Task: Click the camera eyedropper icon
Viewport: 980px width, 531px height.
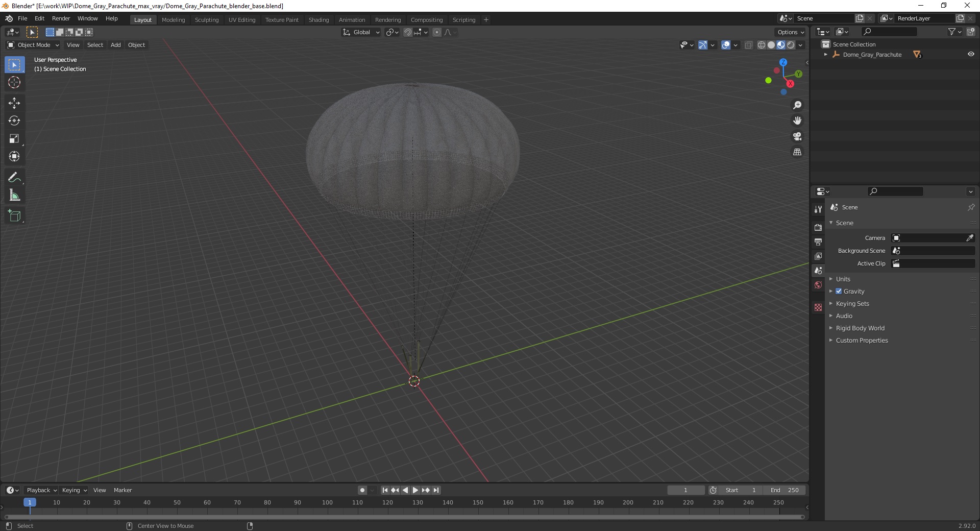Action: coord(970,238)
